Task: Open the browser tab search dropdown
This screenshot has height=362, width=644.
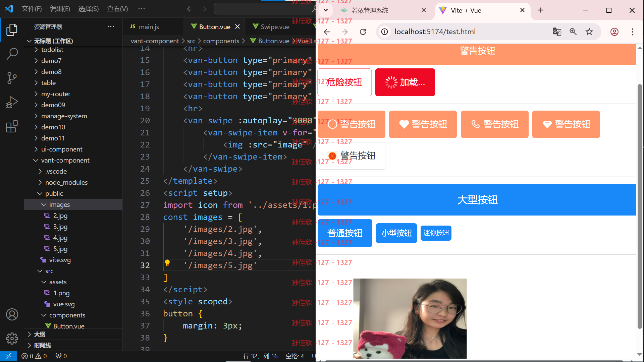Action: (x=326, y=10)
